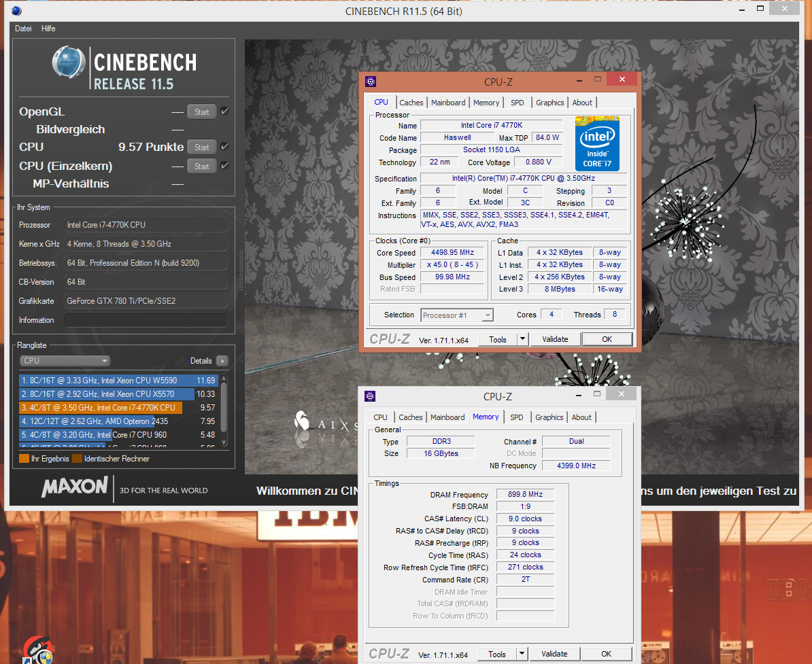Click the Intel Core i7 logo in CPU-Z

[x=597, y=144]
